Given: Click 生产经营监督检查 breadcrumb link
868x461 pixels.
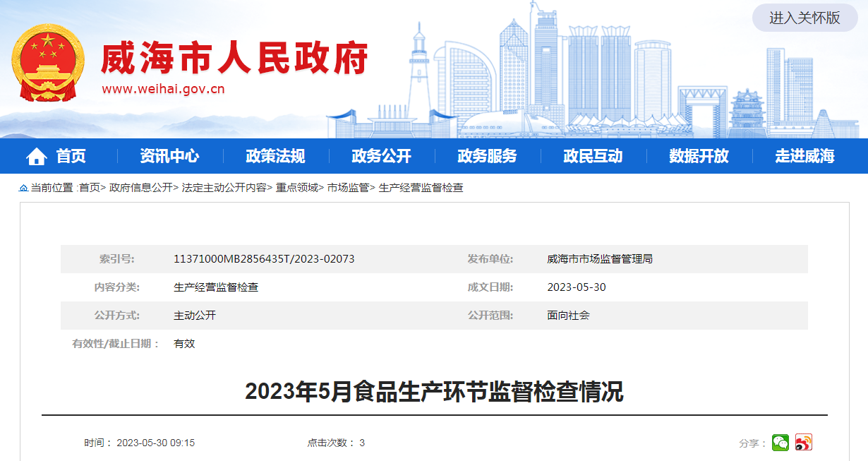Looking at the screenshot, I should (x=421, y=188).
